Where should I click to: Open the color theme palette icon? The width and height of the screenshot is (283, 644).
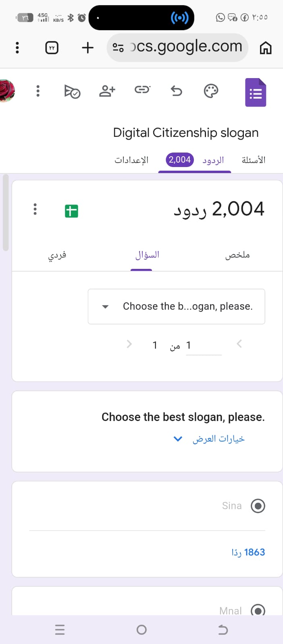[211, 91]
